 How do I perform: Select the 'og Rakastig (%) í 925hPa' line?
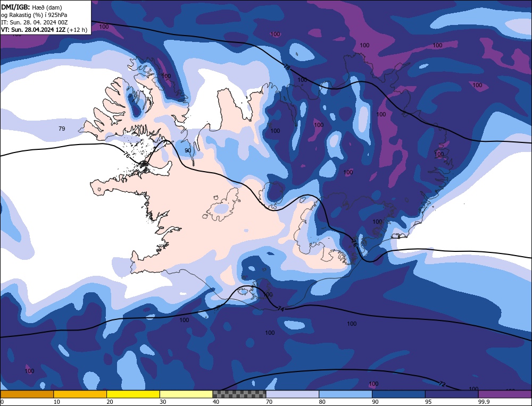pos(34,14)
